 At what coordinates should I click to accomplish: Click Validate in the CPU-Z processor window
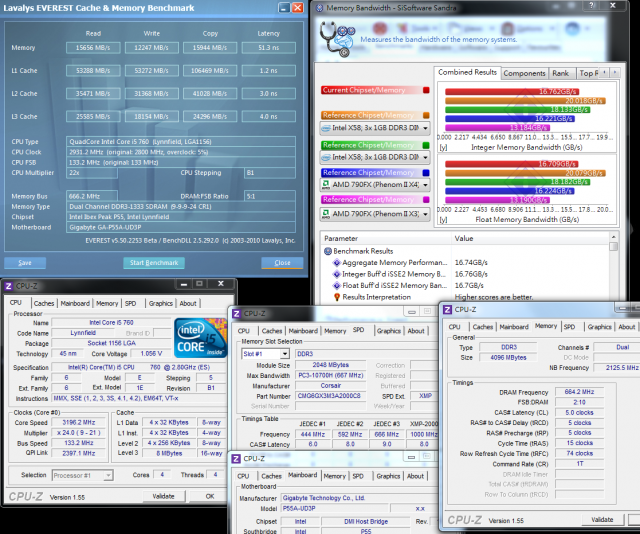tap(164, 496)
